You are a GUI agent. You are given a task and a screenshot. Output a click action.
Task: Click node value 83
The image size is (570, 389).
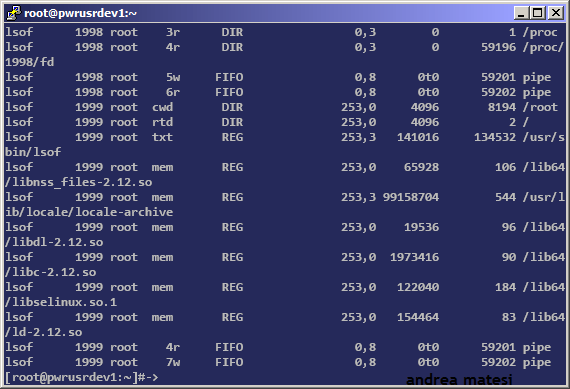point(509,317)
